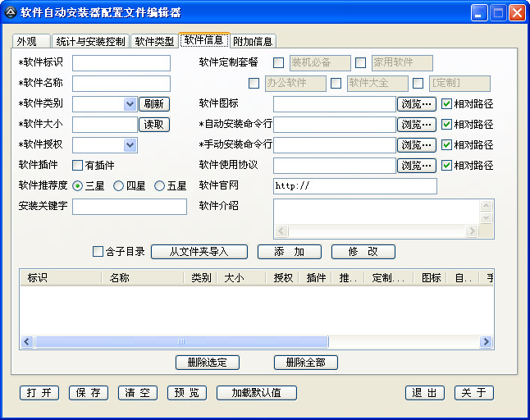
Task: Sort list by 名称 column header
Action: pos(143,278)
